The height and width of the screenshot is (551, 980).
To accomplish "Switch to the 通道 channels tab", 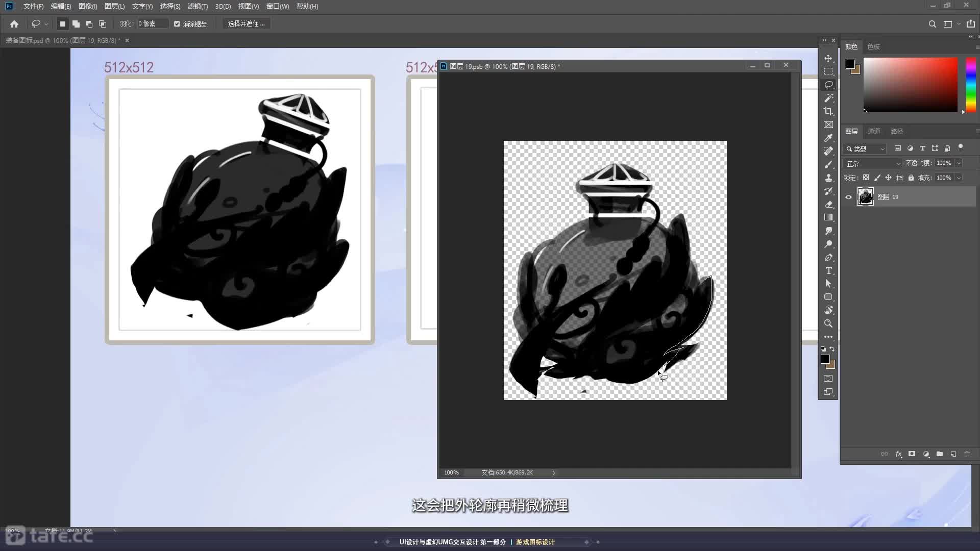I will click(874, 131).
